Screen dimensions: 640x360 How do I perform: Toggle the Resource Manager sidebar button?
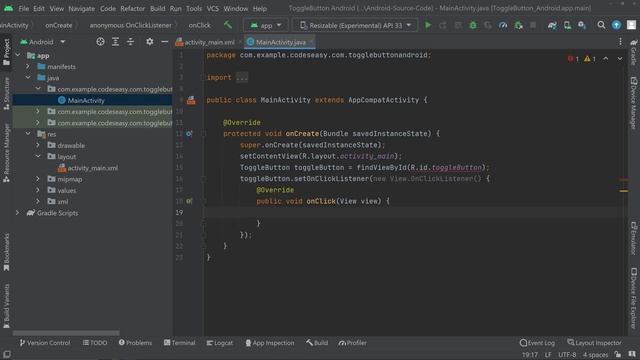pos(7,153)
